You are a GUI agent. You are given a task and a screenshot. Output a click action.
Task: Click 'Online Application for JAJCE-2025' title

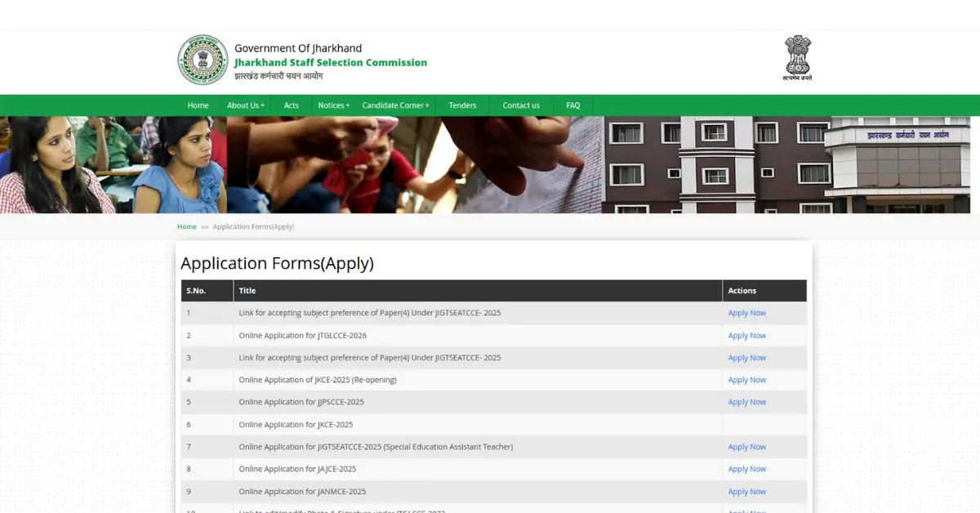tap(297, 469)
